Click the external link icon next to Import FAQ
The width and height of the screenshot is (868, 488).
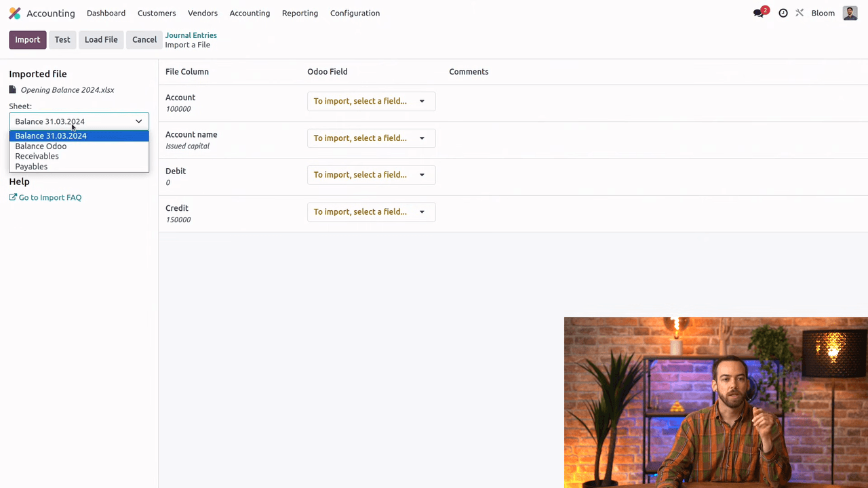(13, 197)
